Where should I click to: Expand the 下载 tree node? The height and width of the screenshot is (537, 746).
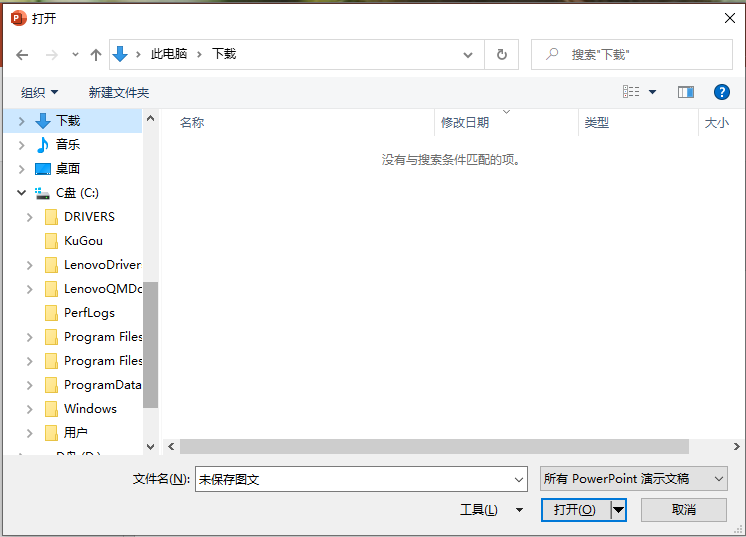[21, 121]
